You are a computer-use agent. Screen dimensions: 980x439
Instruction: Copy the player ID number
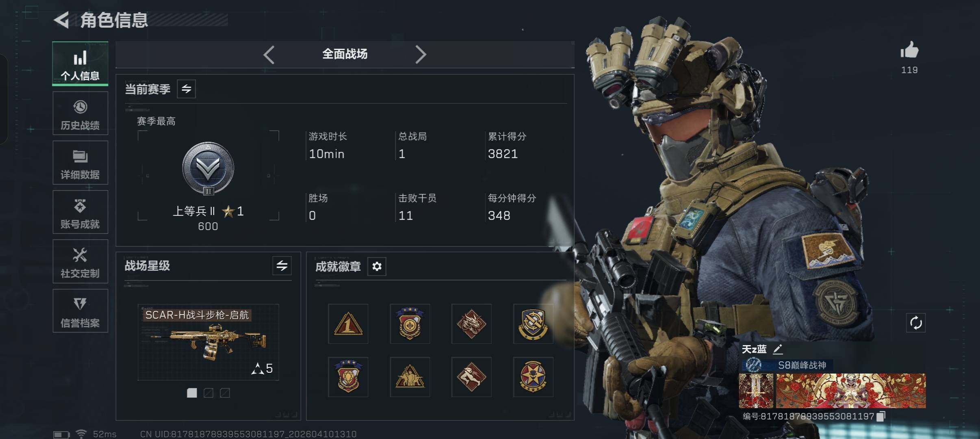pos(881,416)
